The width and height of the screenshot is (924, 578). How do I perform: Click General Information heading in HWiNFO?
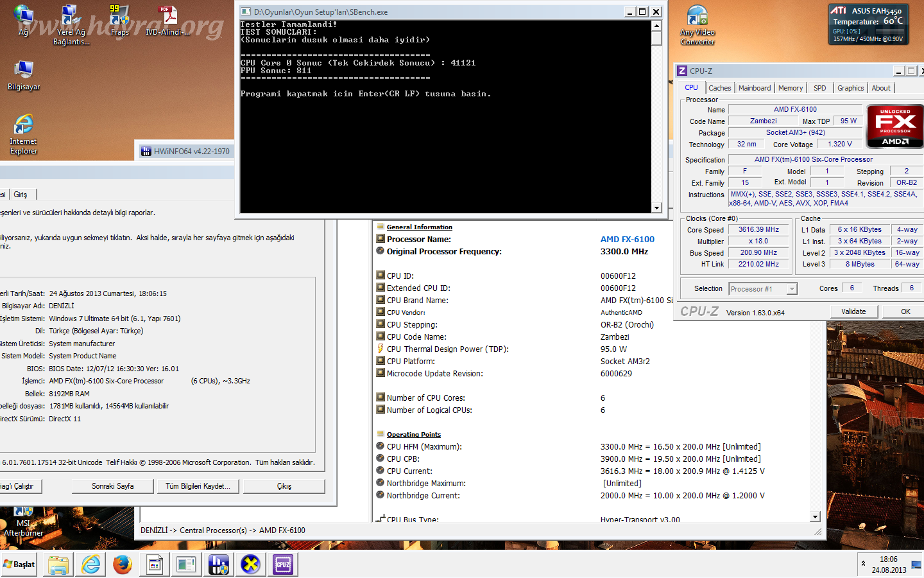419,227
